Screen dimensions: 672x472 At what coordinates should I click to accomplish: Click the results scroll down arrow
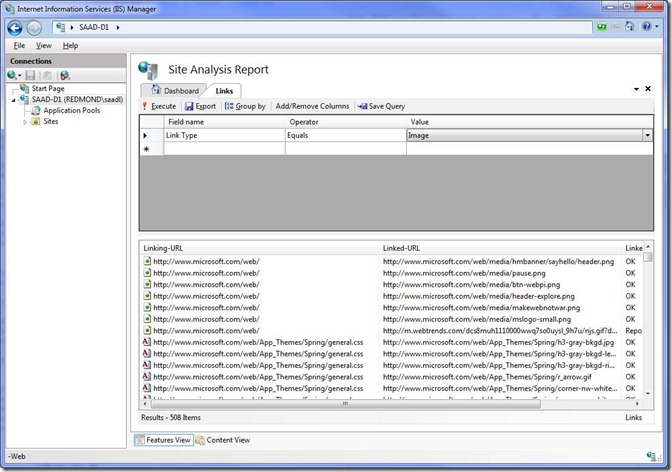(x=648, y=394)
